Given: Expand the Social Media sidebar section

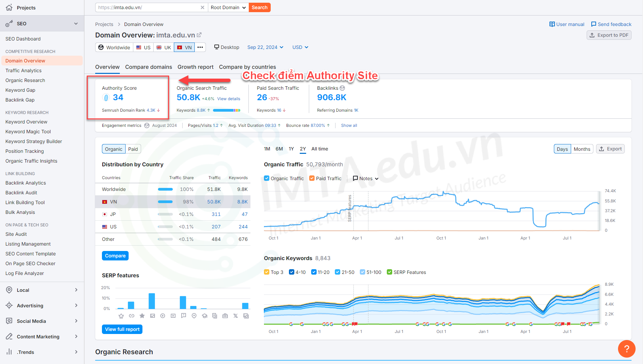Looking at the screenshot, I should (76, 321).
